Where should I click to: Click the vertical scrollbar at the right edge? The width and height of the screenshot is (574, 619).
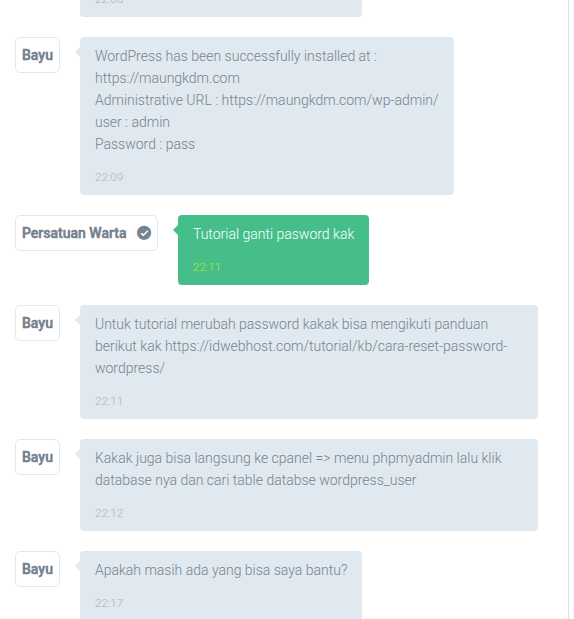pyautogui.click(x=569, y=310)
